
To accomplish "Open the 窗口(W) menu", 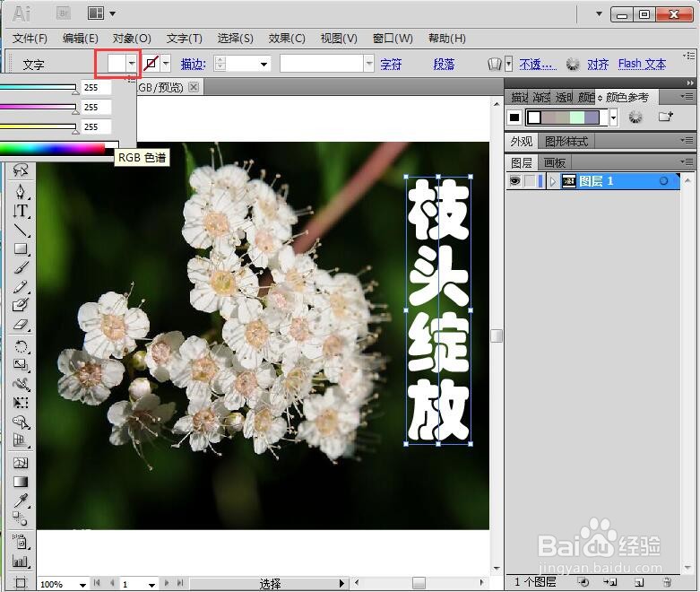I will (x=393, y=39).
